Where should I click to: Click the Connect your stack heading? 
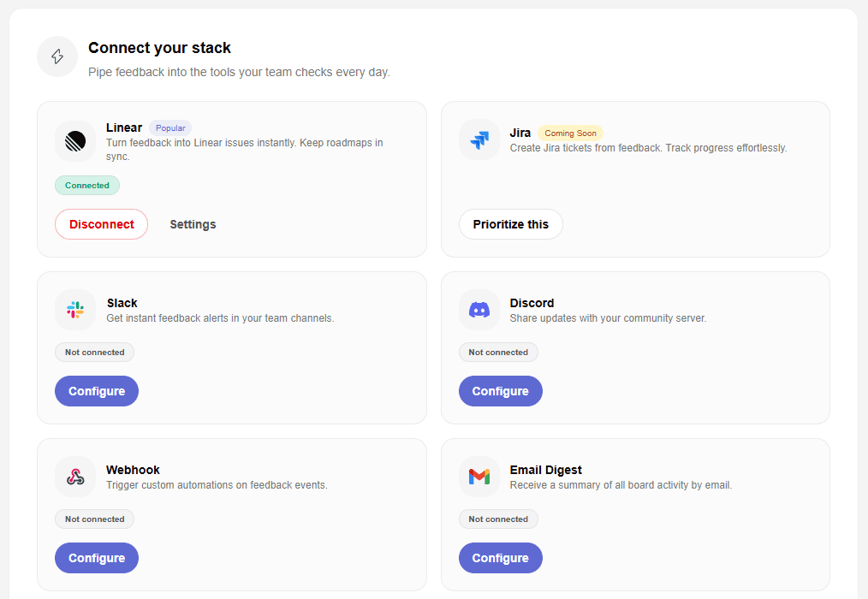pyautogui.click(x=159, y=48)
